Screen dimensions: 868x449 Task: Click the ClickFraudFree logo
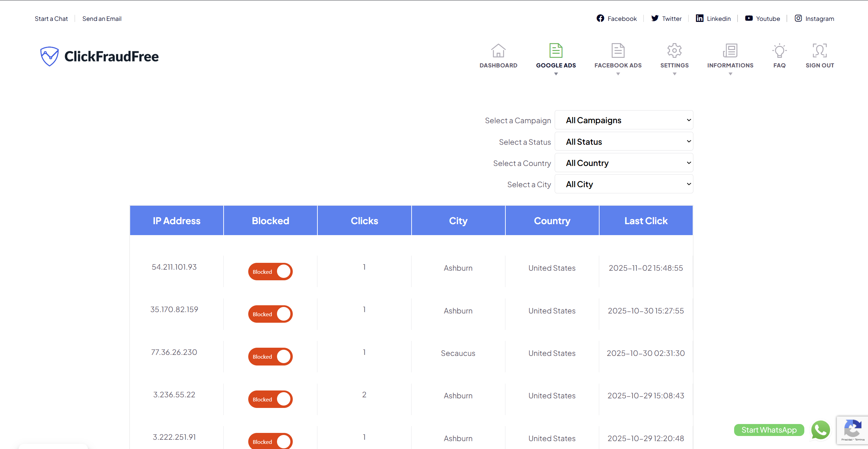click(99, 56)
